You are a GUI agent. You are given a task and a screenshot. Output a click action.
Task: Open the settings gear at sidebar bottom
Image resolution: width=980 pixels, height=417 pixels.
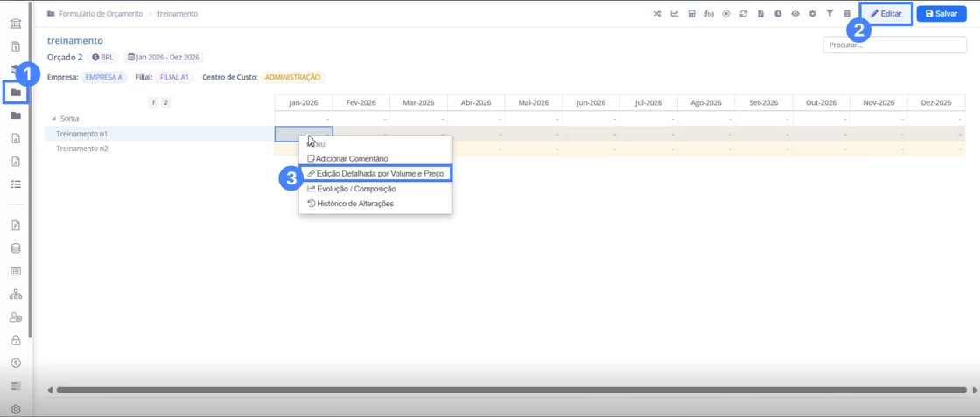(x=16, y=409)
